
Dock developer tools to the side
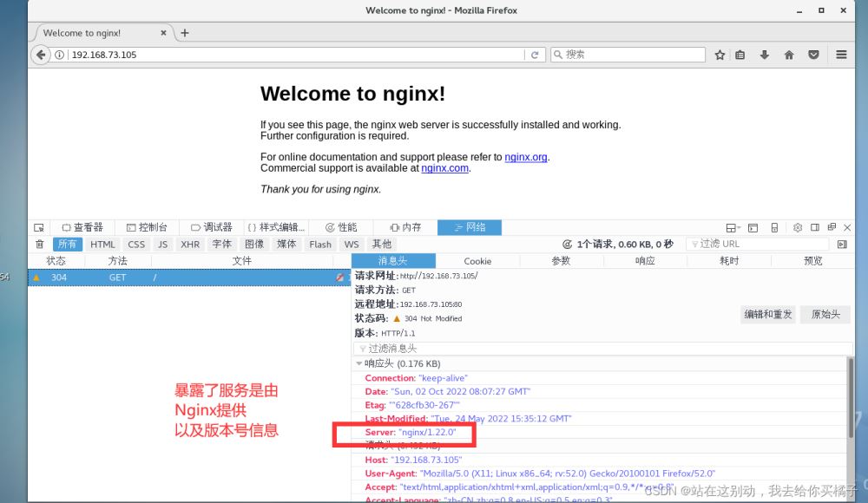click(815, 227)
